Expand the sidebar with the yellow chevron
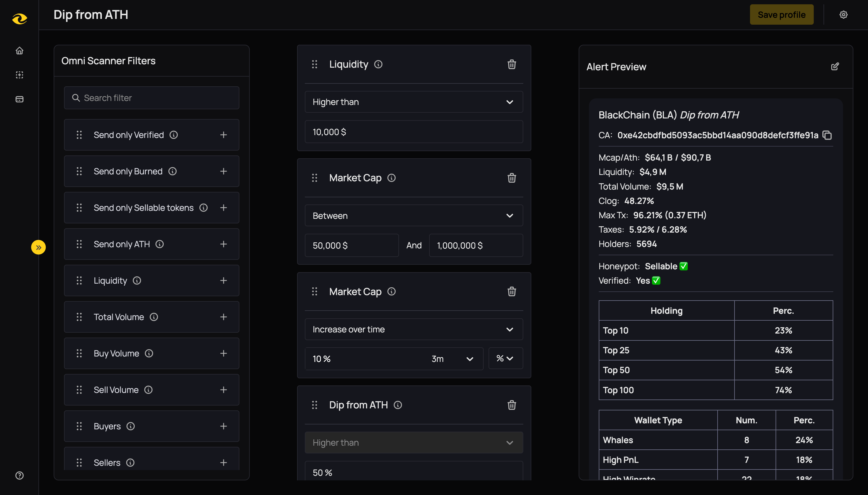 (x=39, y=247)
